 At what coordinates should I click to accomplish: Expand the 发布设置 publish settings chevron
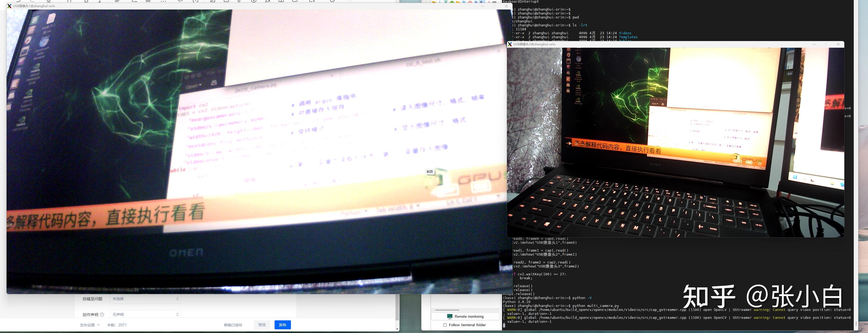(98, 325)
